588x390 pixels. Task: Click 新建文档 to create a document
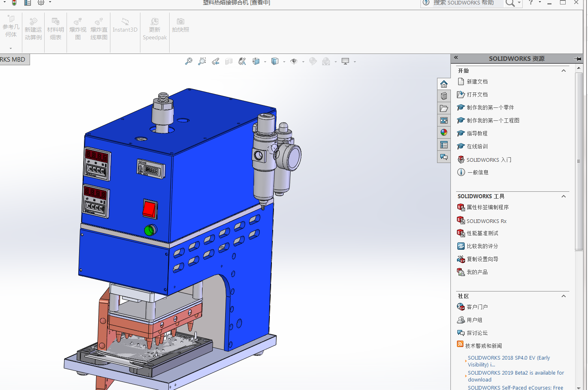point(477,81)
